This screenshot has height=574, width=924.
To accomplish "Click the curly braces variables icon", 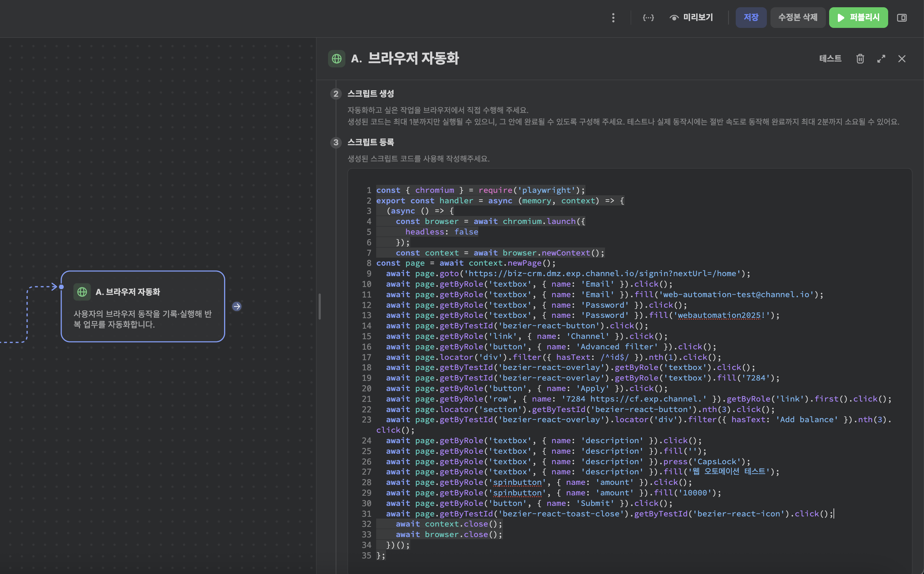I will click(x=648, y=18).
